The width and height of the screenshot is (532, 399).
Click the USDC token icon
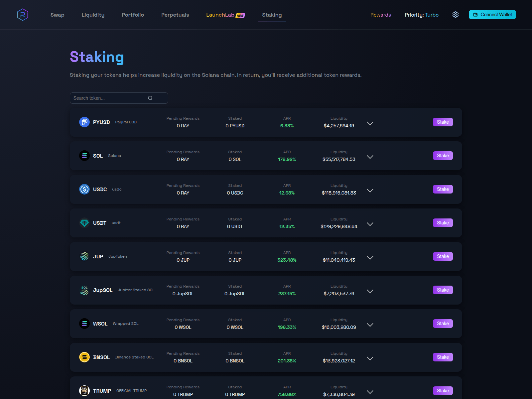click(x=84, y=189)
